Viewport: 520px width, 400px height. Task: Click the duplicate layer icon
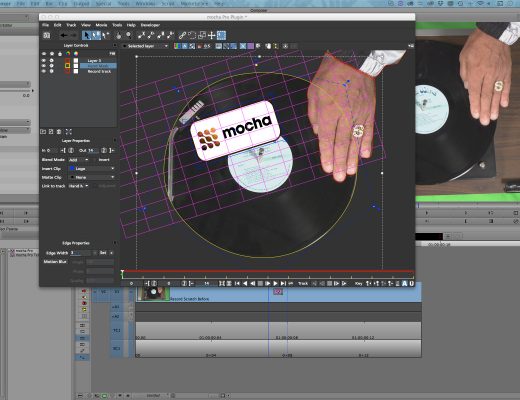[x=51, y=132]
